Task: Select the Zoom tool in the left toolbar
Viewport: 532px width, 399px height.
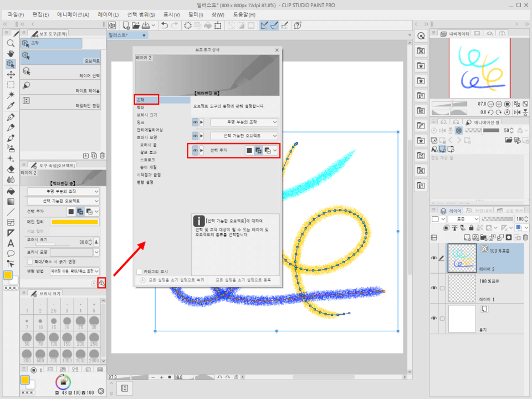Action: pyautogui.click(x=11, y=43)
